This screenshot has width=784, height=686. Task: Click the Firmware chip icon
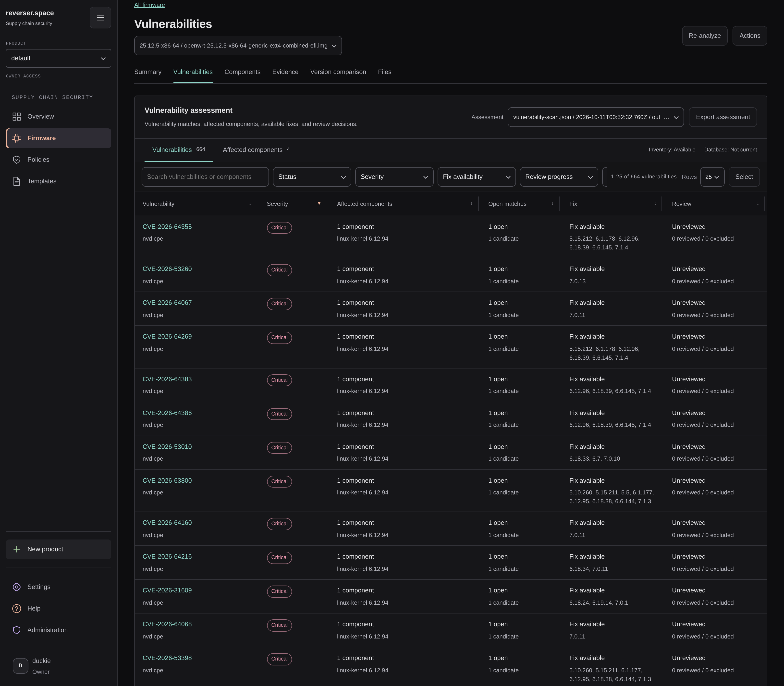(16, 138)
